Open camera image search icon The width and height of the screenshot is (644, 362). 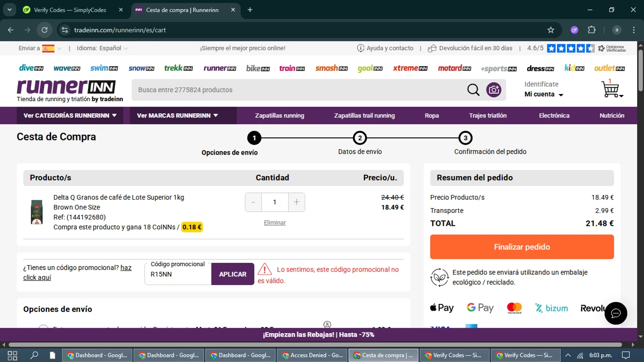click(494, 90)
